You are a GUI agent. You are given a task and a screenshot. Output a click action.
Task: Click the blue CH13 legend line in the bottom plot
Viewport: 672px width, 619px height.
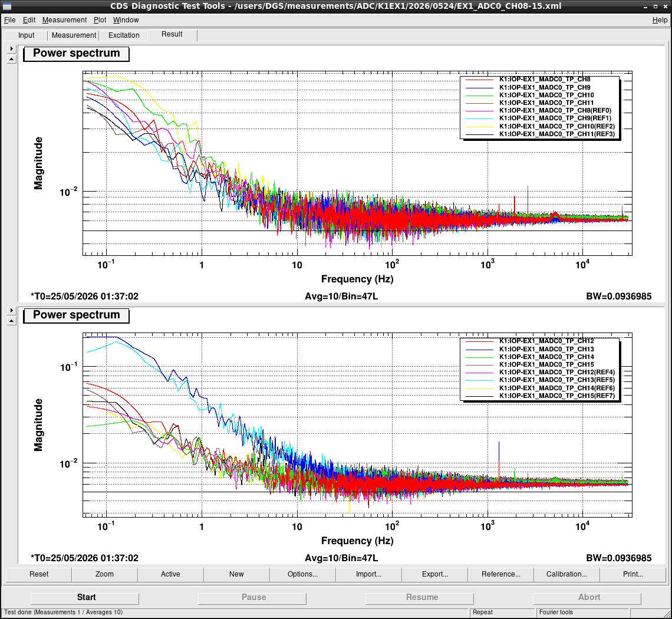pos(480,350)
